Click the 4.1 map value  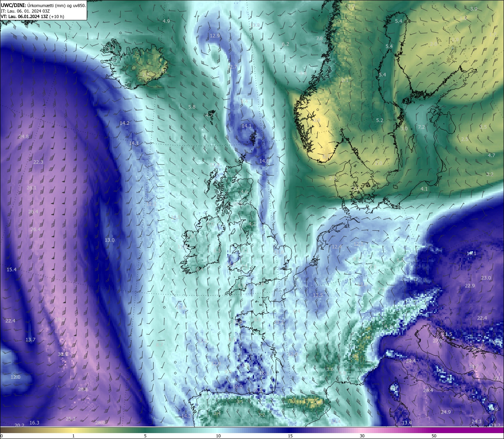tap(424, 189)
